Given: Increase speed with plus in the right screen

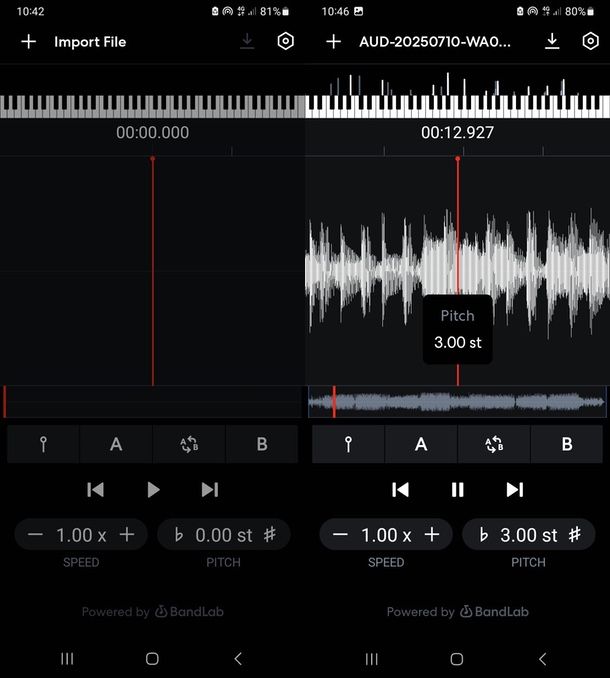Looking at the screenshot, I should 432,535.
